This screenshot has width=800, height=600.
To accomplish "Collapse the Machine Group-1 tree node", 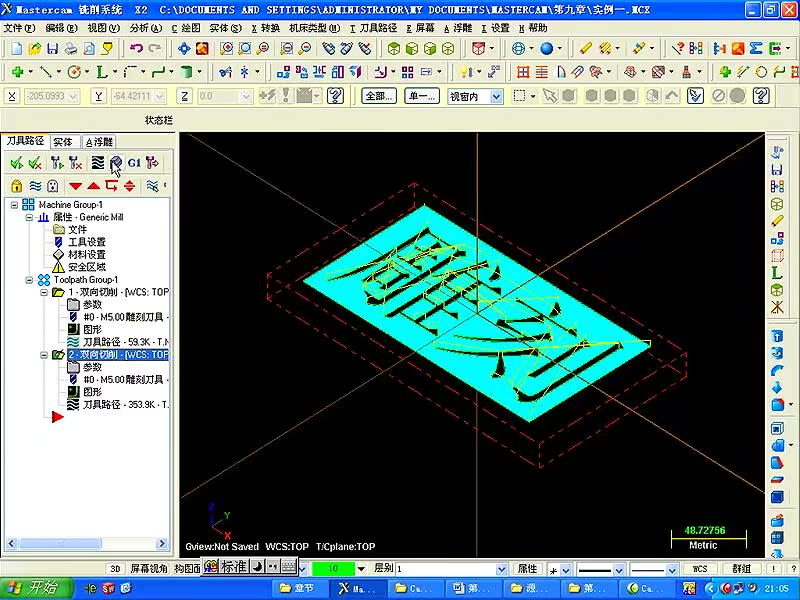I will (14, 205).
